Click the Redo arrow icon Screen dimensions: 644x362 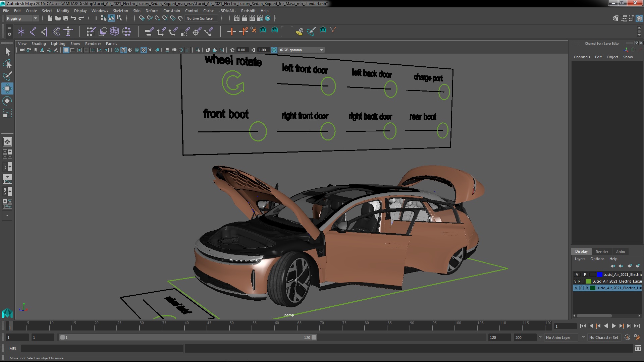[x=81, y=18]
